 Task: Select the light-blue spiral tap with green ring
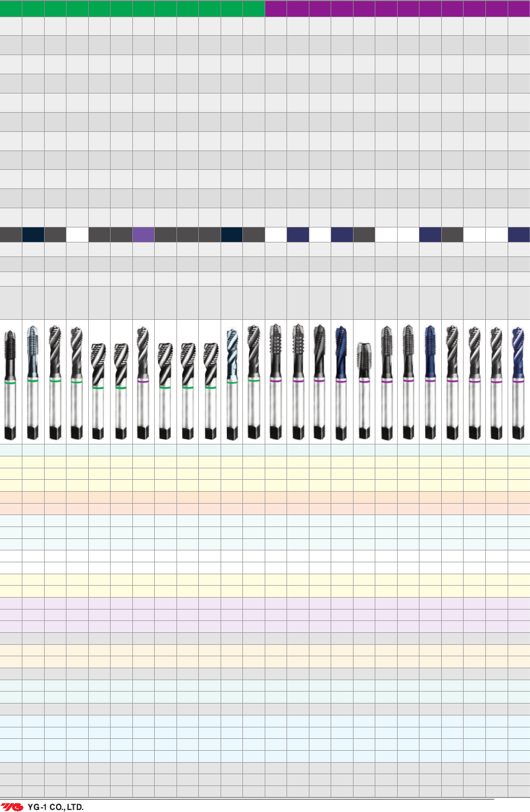pos(232,384)
